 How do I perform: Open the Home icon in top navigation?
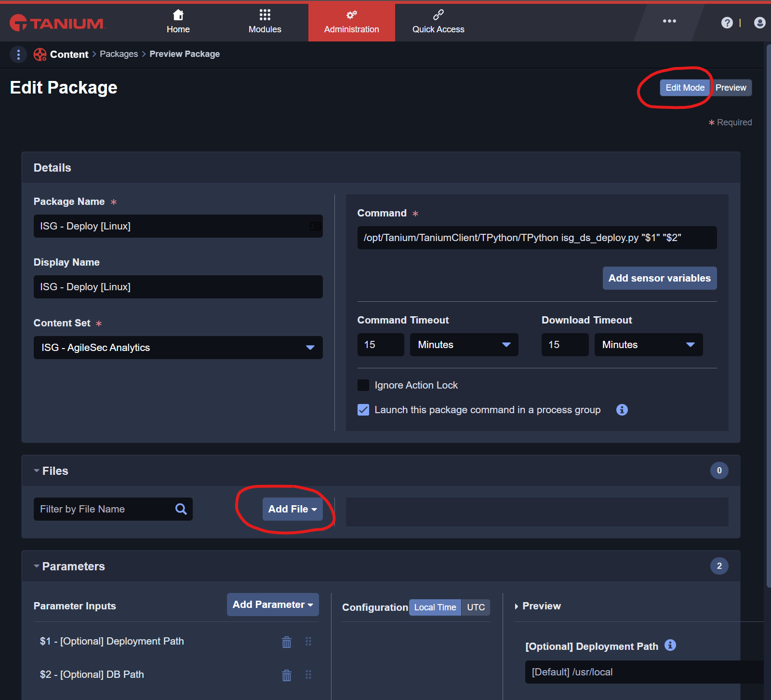coord(178,15)
